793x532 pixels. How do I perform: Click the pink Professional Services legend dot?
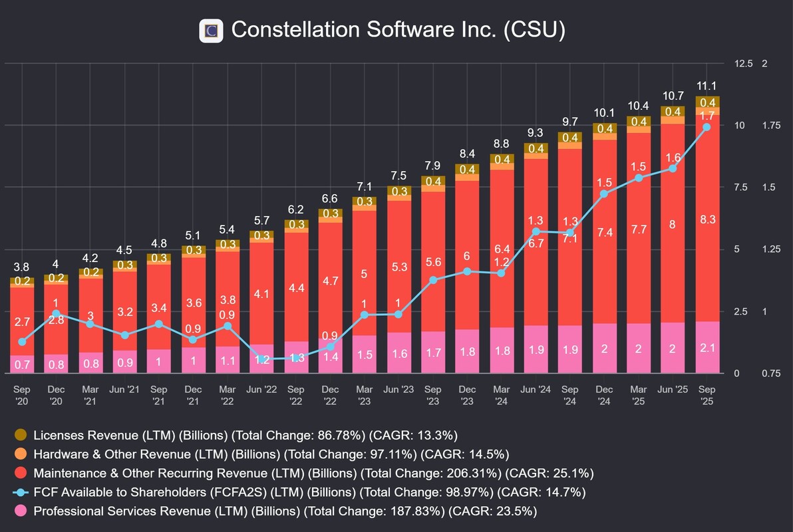[21, 511]
